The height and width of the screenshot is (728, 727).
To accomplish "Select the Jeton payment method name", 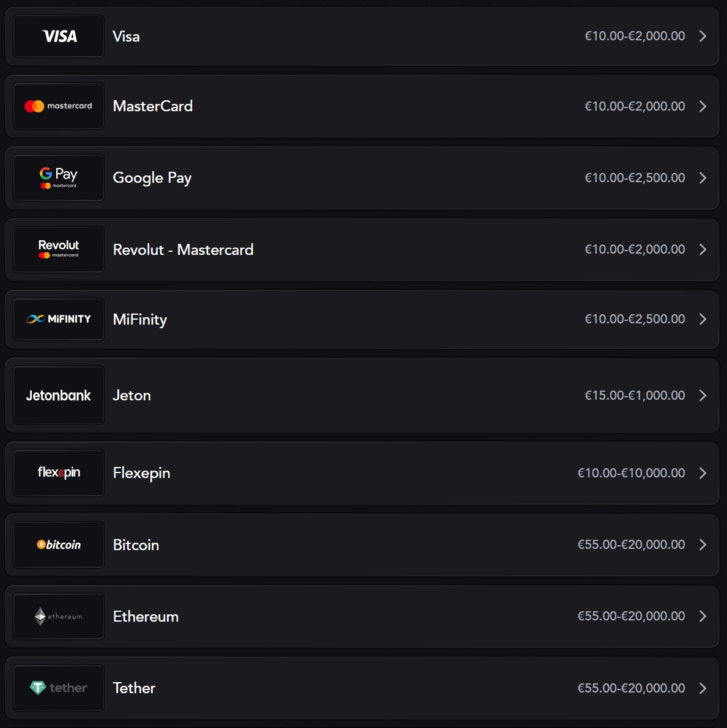I will click(x=131, y=395).
